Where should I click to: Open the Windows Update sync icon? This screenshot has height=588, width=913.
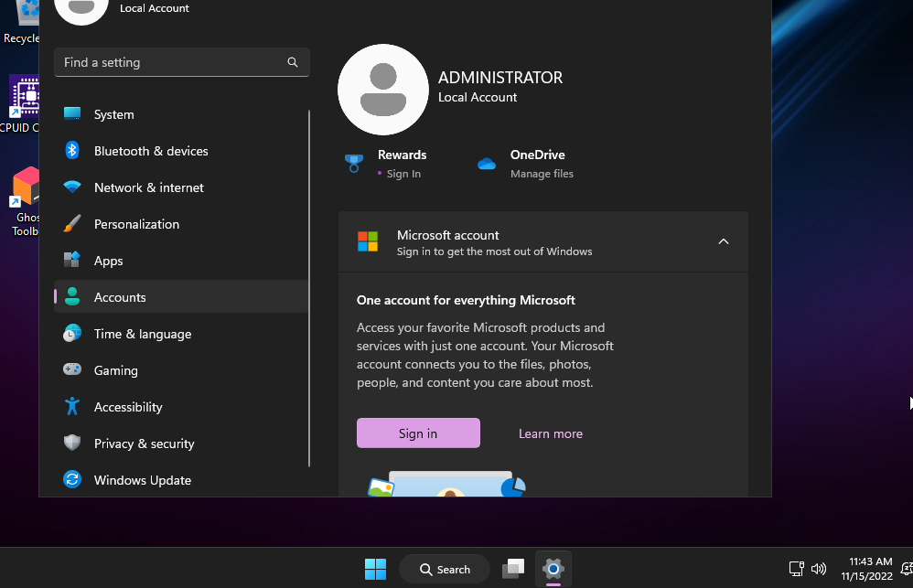(72, 480)
